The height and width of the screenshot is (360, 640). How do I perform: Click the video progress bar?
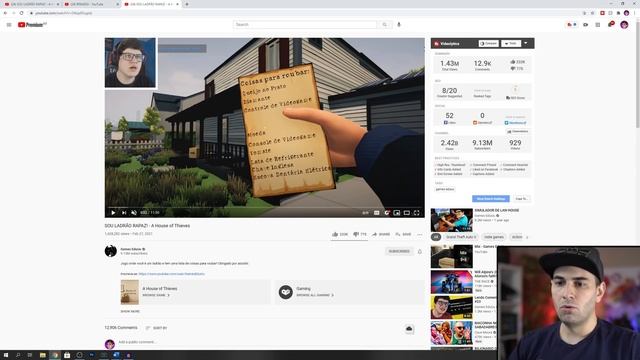pos(264,207)
